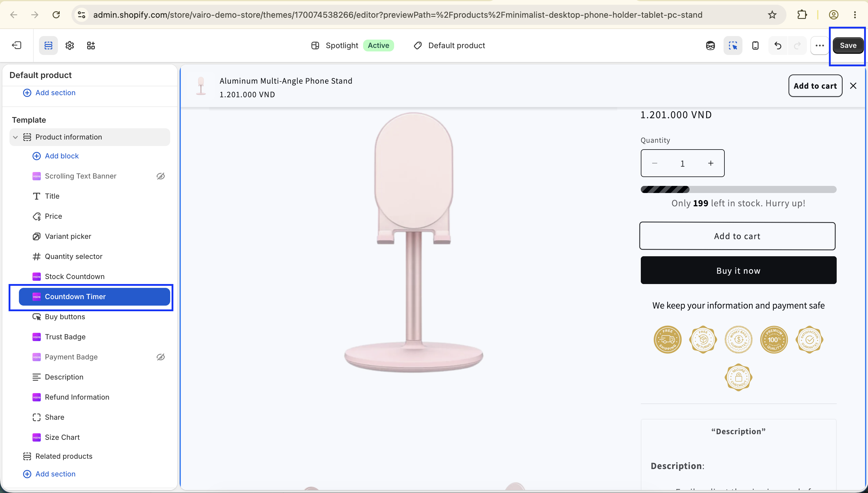The image size is (868, 493).
Task: Select the Variant picker block
Action: click(x=95, y=236)
